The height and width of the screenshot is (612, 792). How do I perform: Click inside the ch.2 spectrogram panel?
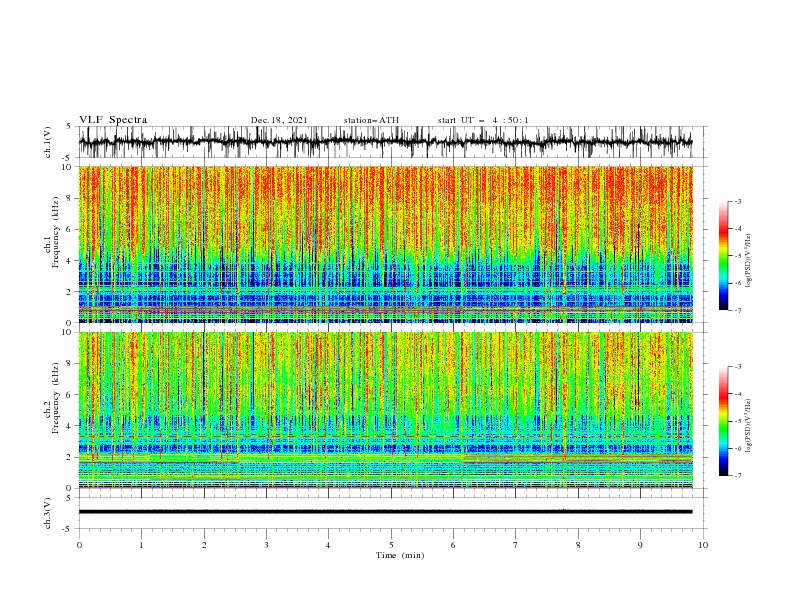click(x=385, y=410)
